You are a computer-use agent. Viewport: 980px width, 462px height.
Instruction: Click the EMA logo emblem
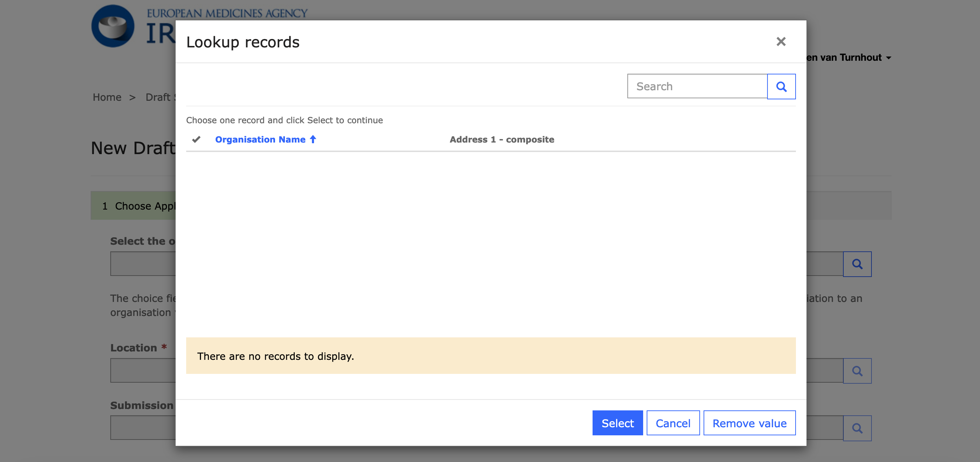click(x=113, y=26)
